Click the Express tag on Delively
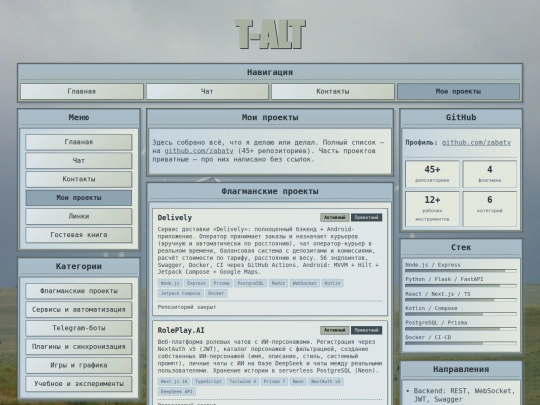 pos(196,283)
